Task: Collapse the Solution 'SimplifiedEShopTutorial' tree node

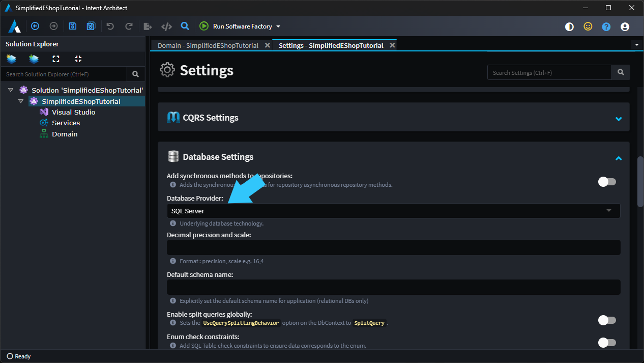Action: (11, 90)
